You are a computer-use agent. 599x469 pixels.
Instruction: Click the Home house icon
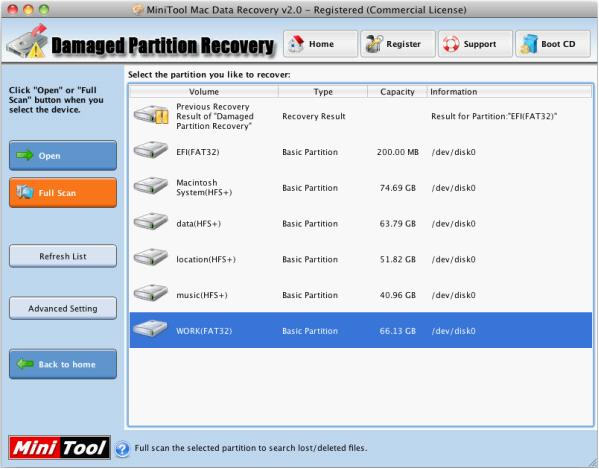tap(296, 44)
